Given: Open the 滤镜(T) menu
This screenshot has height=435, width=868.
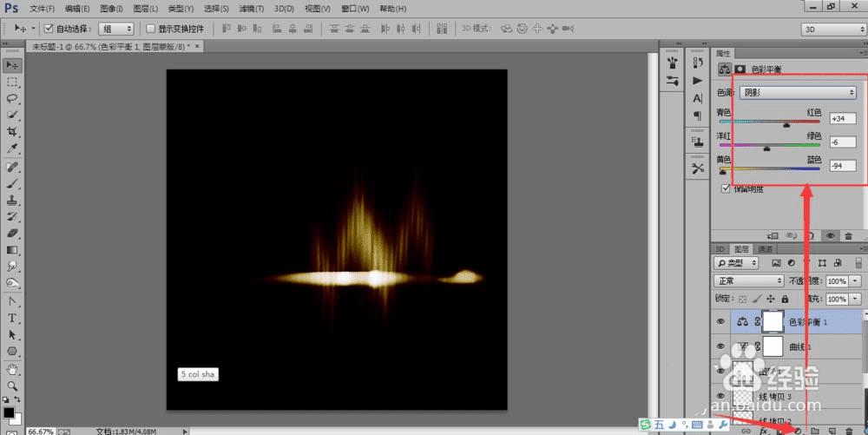Looking at the screenshot, I should pyautogui.click(x=252, y=9).
